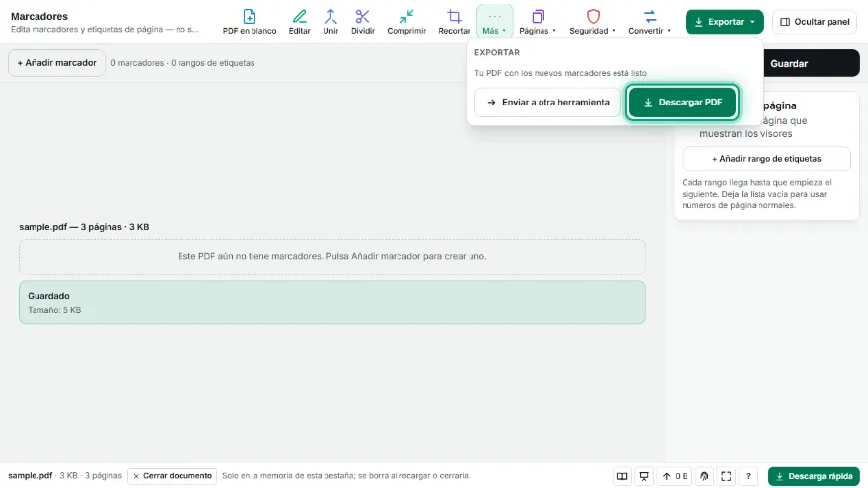Open the Convertir dropdown menu
The width and height of the screenshot is (868, 488).
click(649, 22)
